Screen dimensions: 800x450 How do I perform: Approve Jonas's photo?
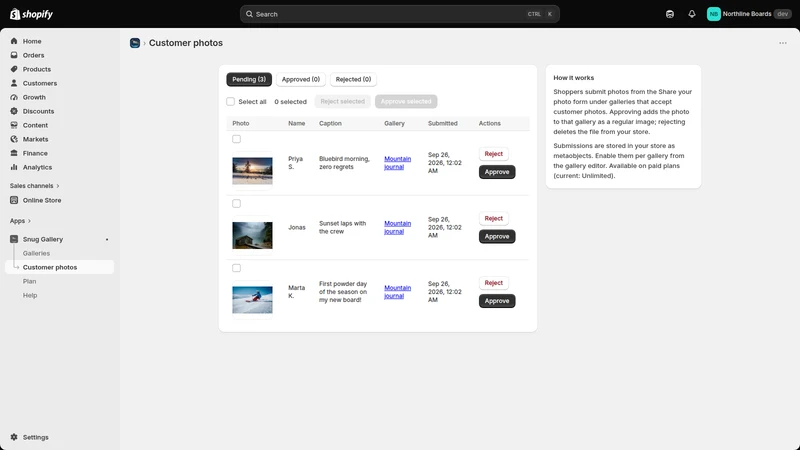click(x=497, y=236)
